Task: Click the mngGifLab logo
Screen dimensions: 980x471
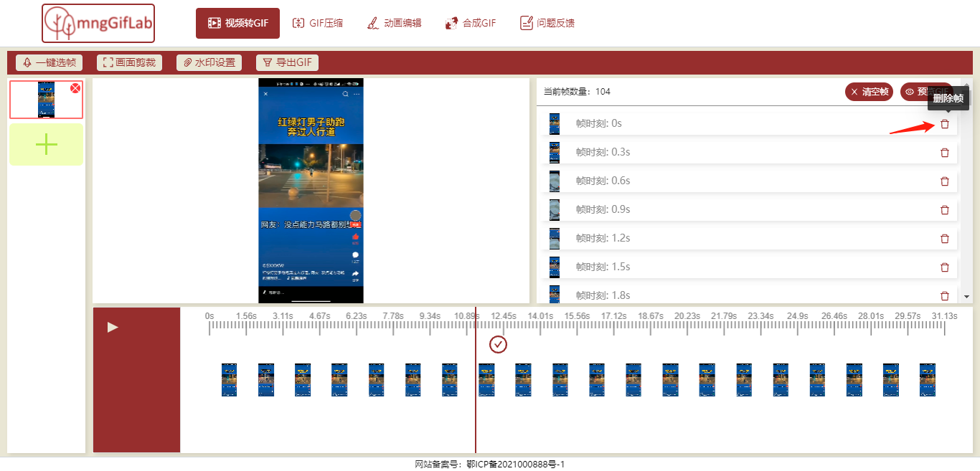Action: 98,23
